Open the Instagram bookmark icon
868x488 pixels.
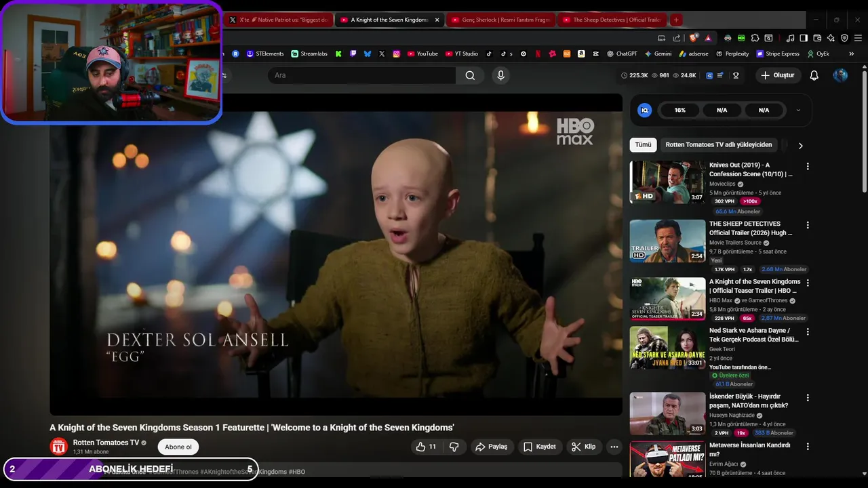[397, 54]
